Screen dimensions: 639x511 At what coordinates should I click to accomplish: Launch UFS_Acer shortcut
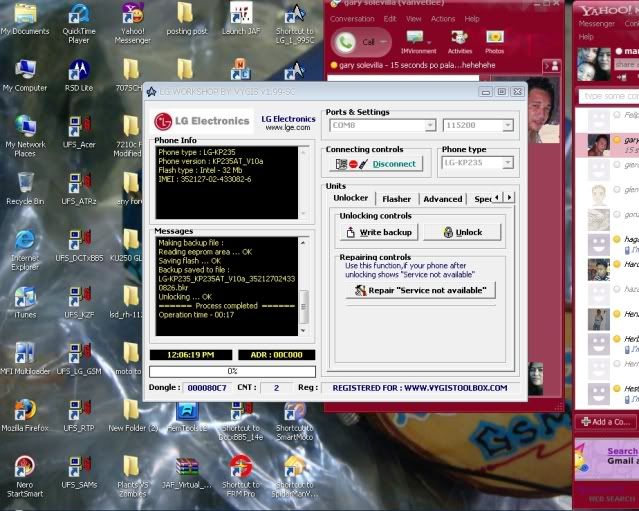click(79, 132)
